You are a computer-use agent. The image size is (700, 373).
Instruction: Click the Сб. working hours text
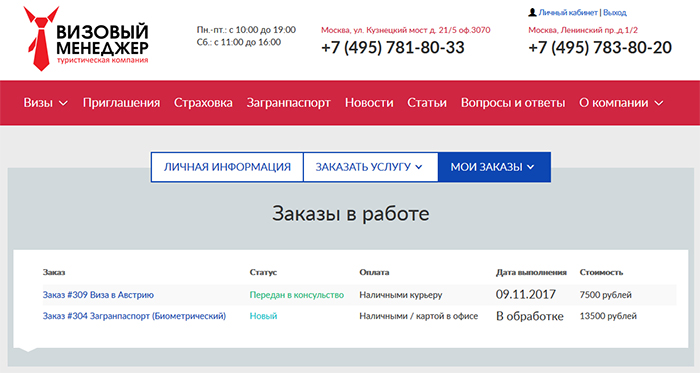pos(239,42)
